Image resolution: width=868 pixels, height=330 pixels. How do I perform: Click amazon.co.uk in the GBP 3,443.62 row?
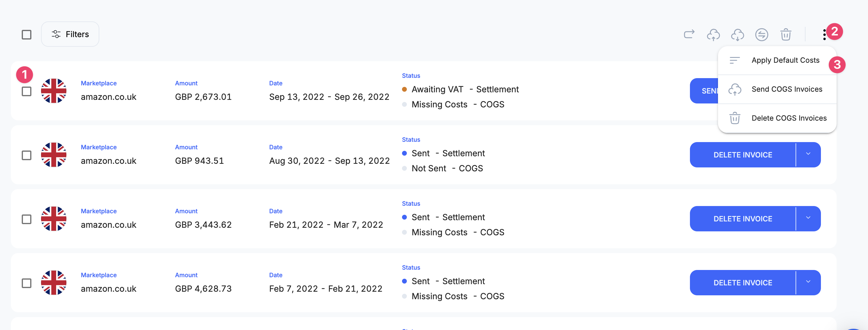109,225
